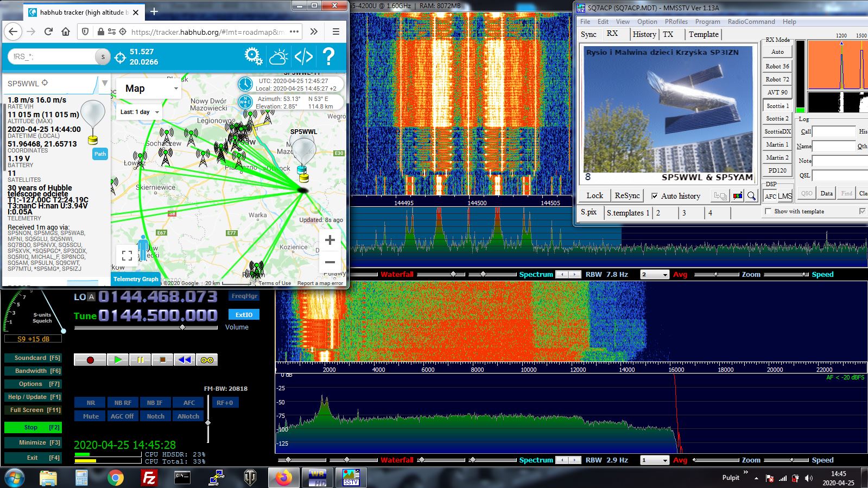
Task: Click the Path button for SP5WWL balloon
Action: pyautogui.click(x=100, y=154)
